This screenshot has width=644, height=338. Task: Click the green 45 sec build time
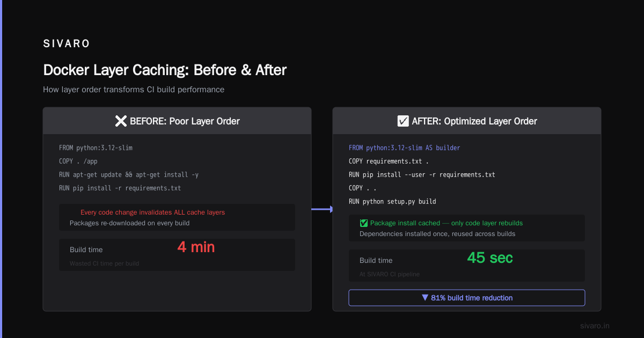(x=490, y=258)
